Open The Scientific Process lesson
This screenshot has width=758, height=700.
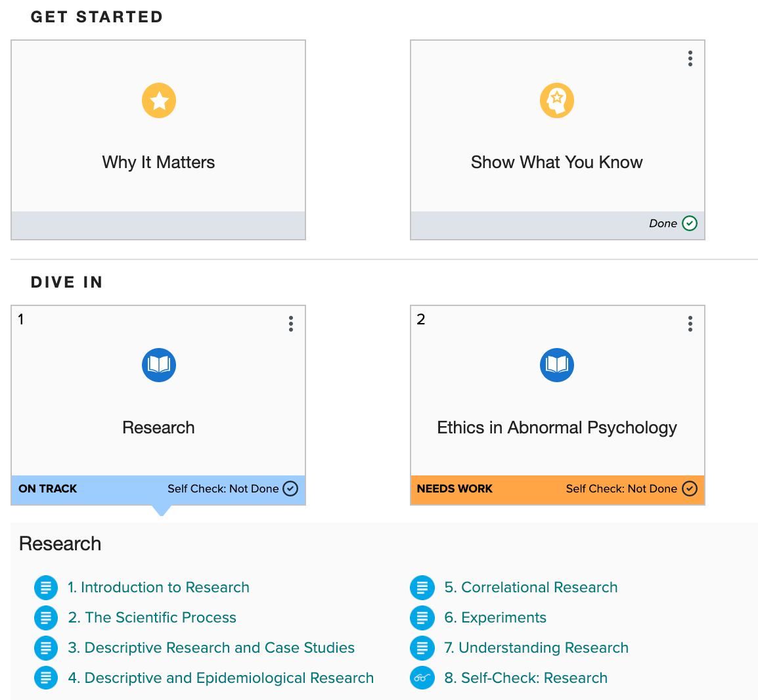point(152,617)
